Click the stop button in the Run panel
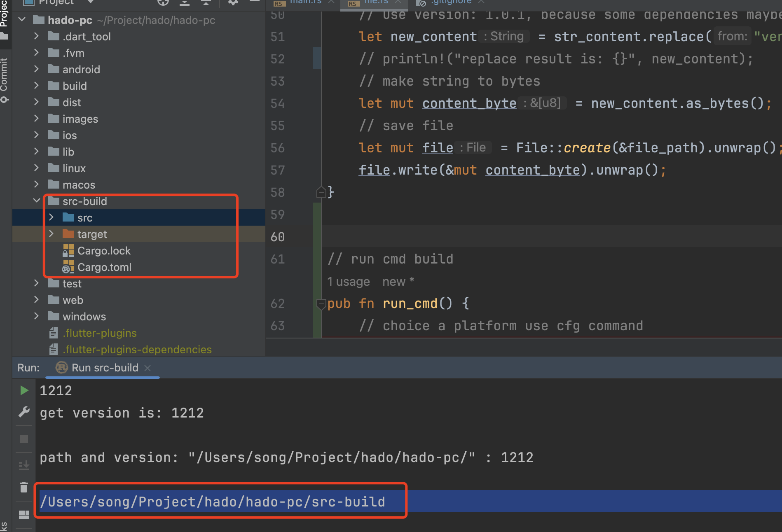The height and width of the screenshot is (532, 782). pos(24,439)
